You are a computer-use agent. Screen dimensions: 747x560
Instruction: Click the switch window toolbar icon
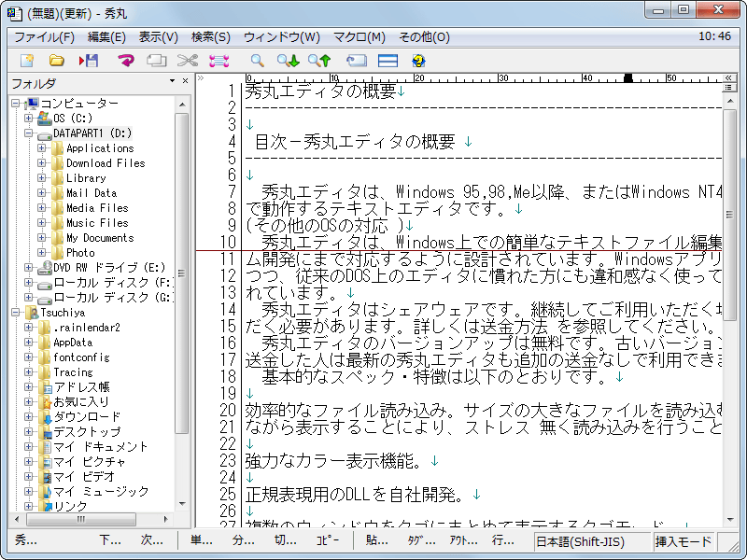(357, 61)
